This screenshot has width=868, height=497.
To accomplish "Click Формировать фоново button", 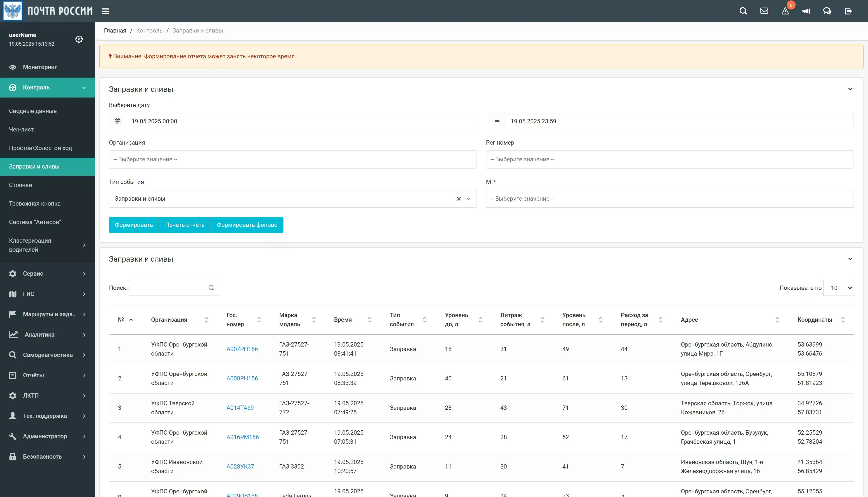I will click(x=247, y=225).
